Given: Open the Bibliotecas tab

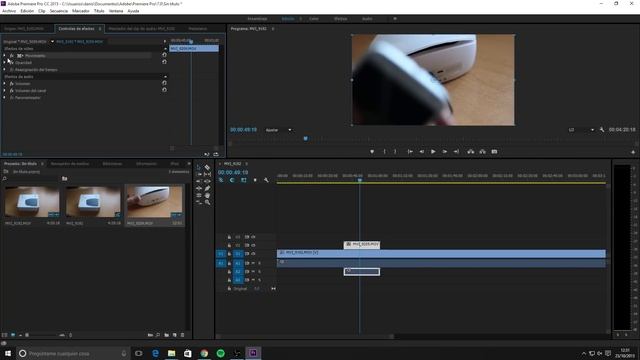Looking at the screenshot, I should click(112, 164).
